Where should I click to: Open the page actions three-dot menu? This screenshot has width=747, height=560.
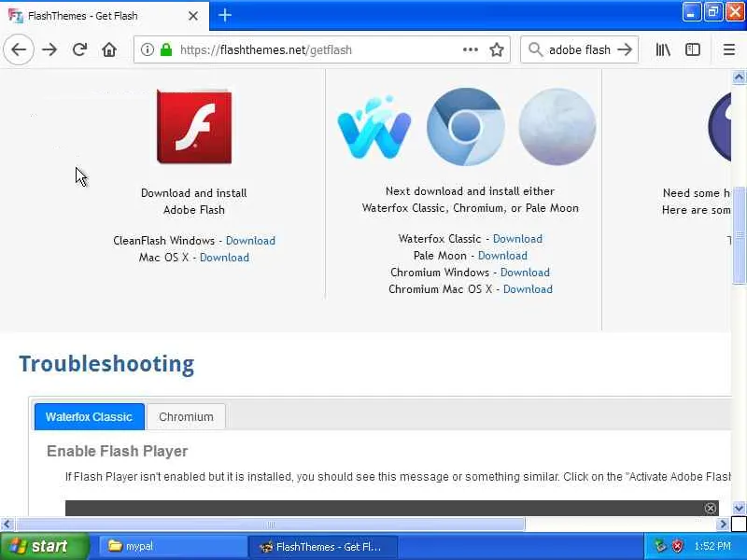point(471,49)
